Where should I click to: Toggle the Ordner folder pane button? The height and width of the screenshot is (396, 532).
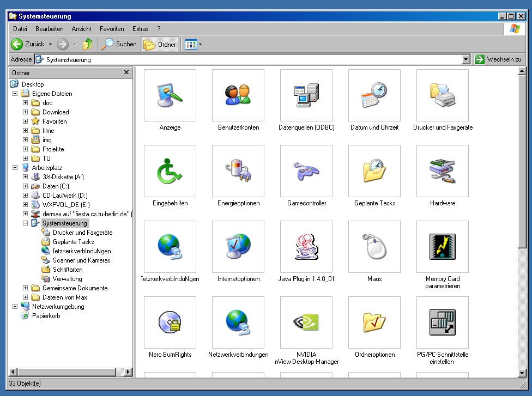click(x=160, y=45)
